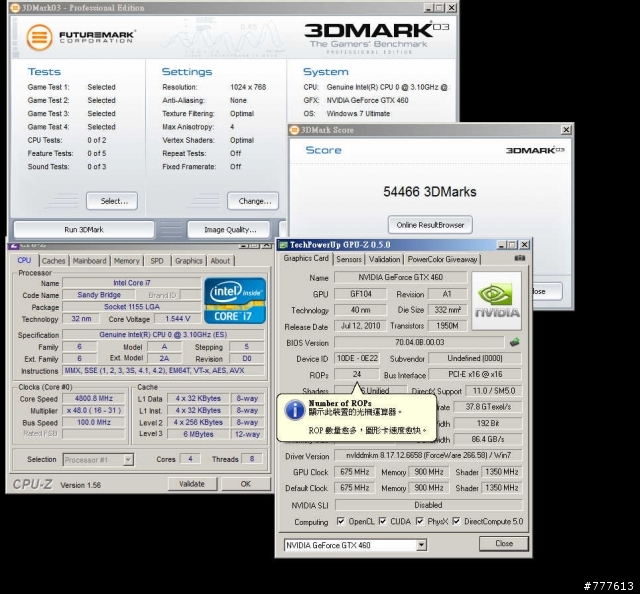Switch to the Mainboard tab in CPU-Z
The height and width of the screenshot is (594, 640).
click(x=89, y=261)
